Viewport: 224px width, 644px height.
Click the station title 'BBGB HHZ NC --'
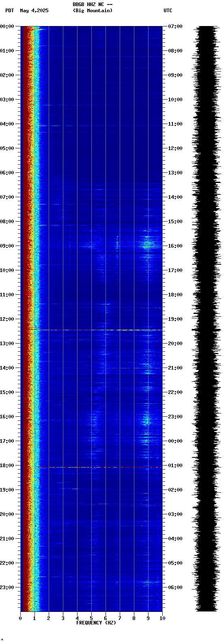93,4
